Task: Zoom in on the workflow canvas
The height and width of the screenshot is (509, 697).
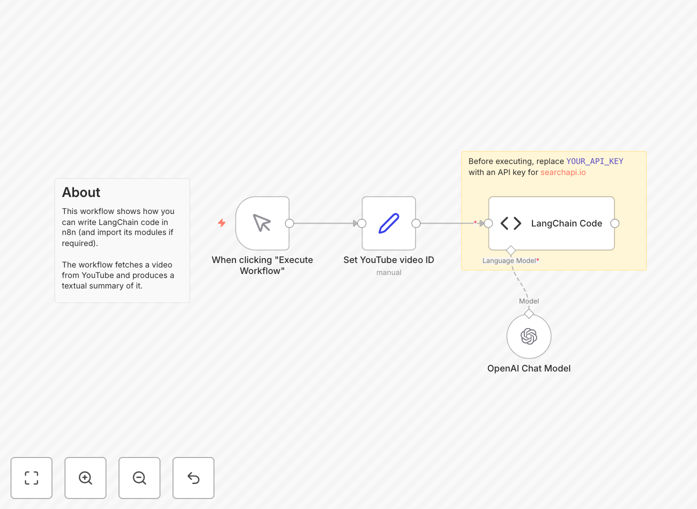Action: pyautogui.click(x=85, y=478)
